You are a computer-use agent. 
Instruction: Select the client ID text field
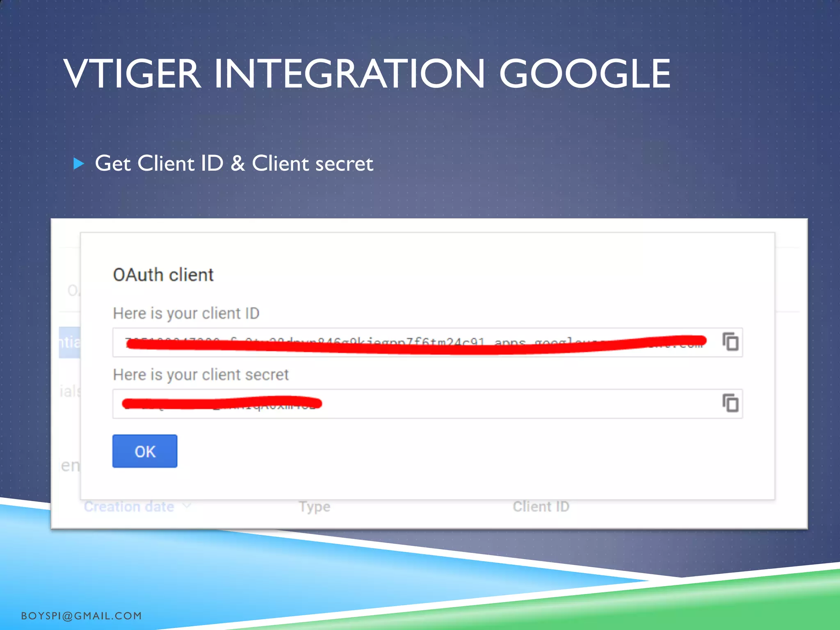(427, 342)
